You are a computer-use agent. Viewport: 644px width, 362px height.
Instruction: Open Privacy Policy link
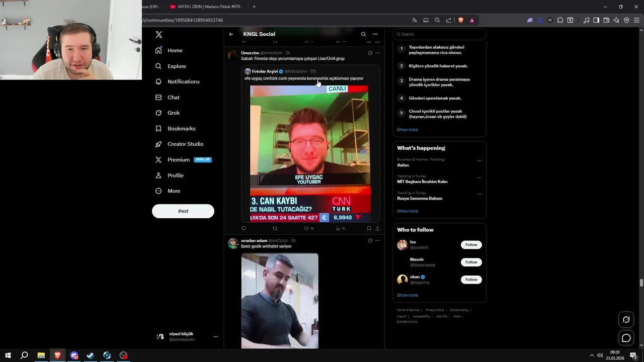[x=435, y=310]
